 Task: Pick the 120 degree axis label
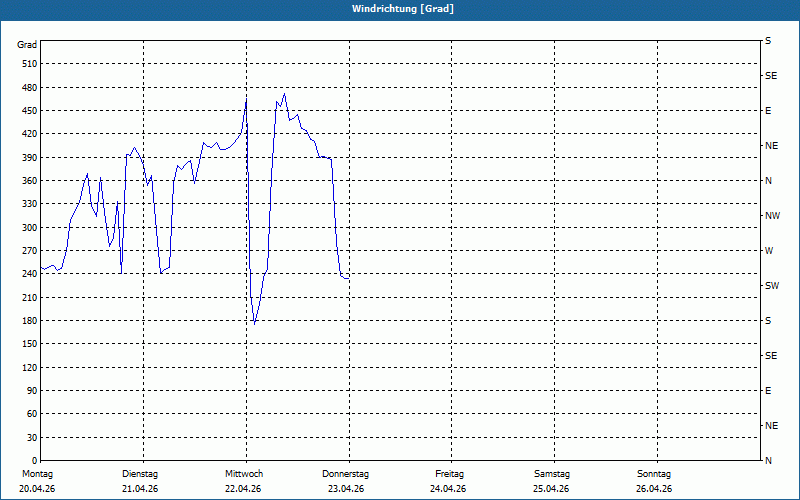point(30,367)
